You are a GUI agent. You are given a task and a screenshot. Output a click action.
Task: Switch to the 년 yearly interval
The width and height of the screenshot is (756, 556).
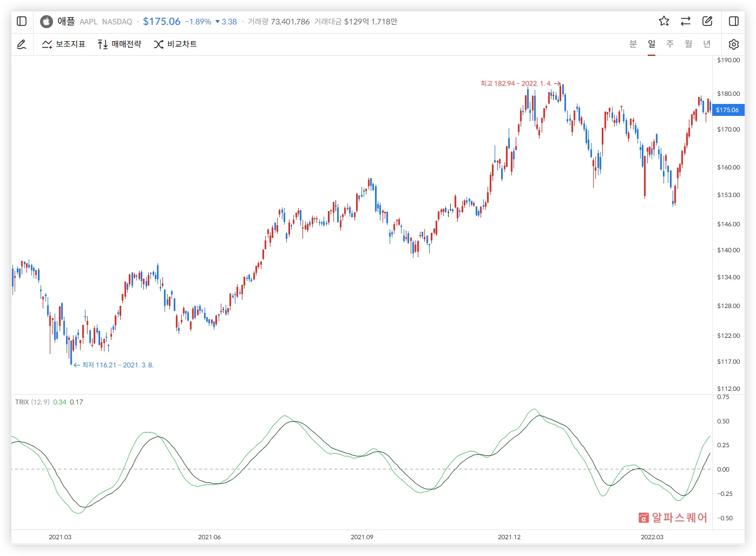[x=707, y=44]
